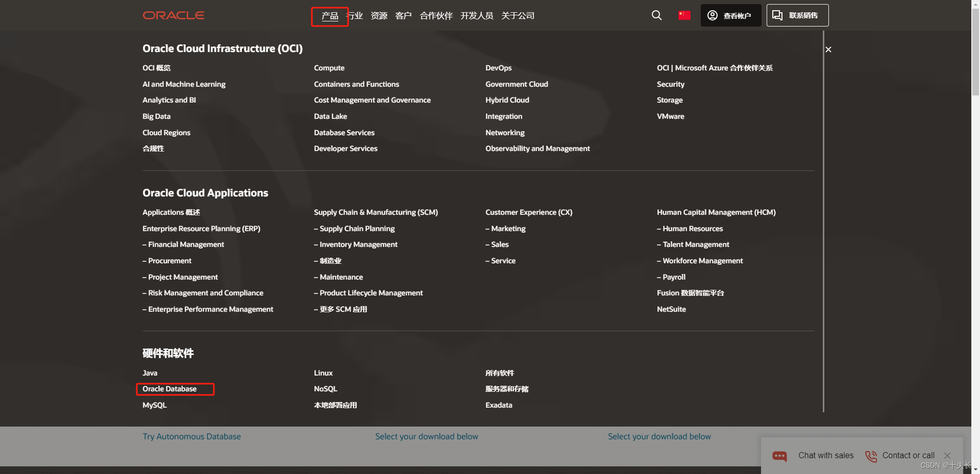
Task: Open the Storage link
Action: tap(670, 100)
